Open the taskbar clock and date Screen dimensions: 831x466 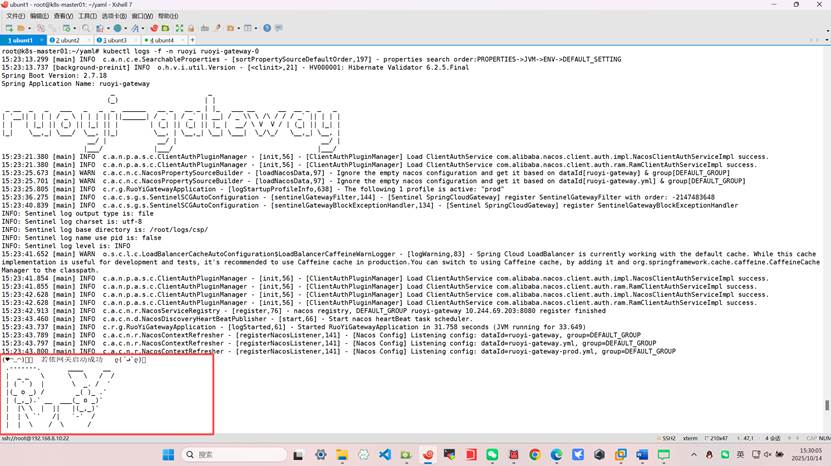point(807,454)
